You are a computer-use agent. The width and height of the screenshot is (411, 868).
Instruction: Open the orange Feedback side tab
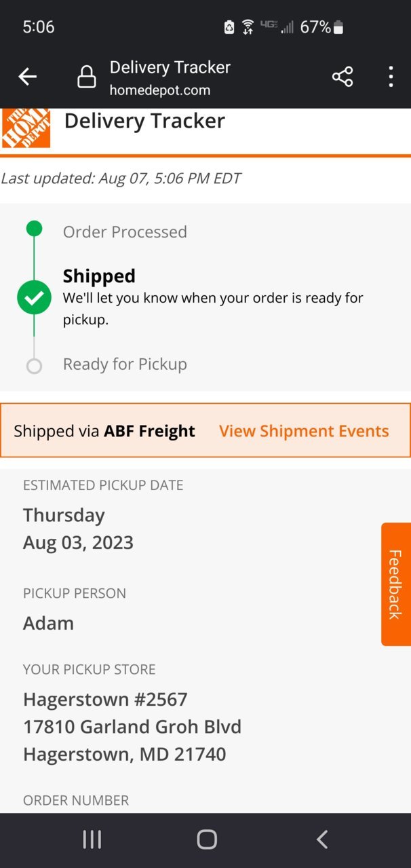396,584
